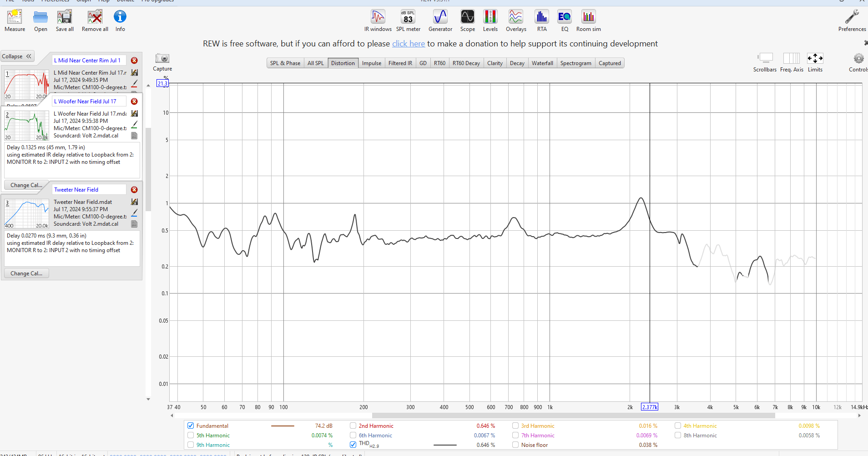868x456 pixels.
Task: Switch to the SPL & Phase tab
Action: [285, 63]
